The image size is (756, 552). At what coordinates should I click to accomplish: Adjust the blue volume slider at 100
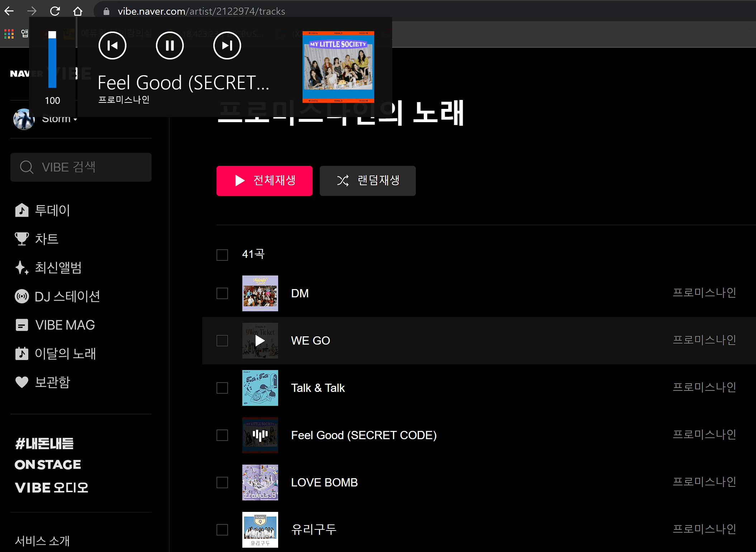coord(52,59)
